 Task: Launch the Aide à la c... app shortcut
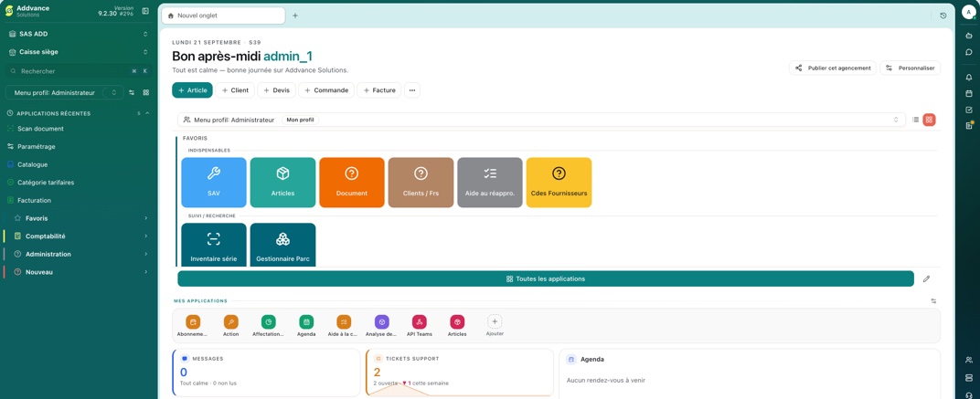[344, 326]
